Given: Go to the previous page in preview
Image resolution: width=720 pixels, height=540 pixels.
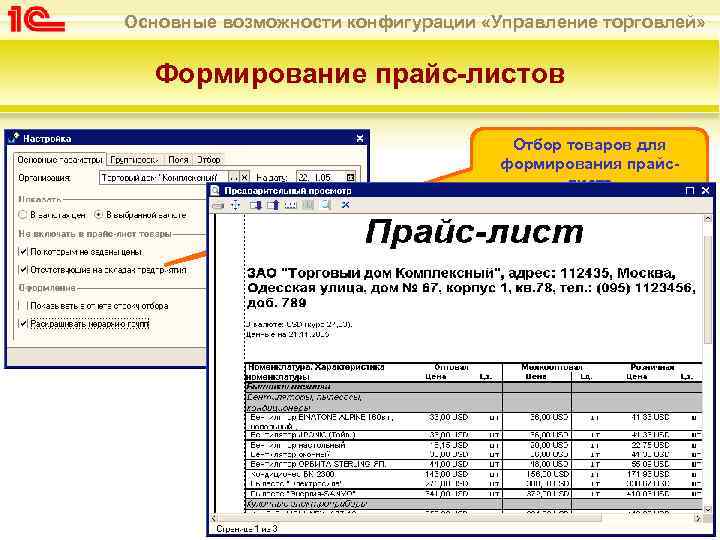Looking at the screenshot, I should point(273,205).
